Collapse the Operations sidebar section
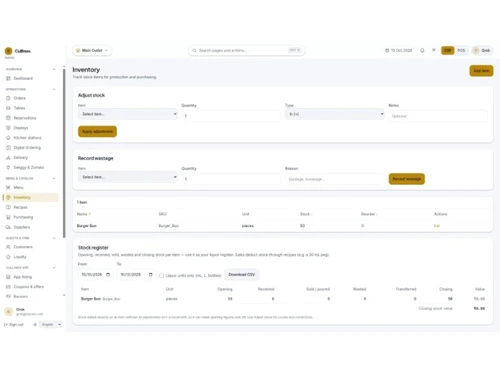Viewport: 500px width, 375px height. click(54, 89)
